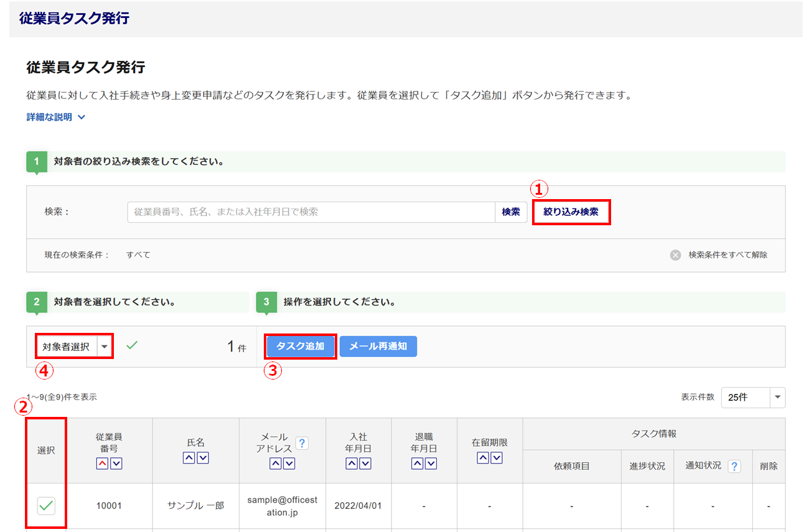The height and width of the screenshot is (532, 804).
Task: Sort メールアドレス column in ascending order
Action: tap(276, 464)
